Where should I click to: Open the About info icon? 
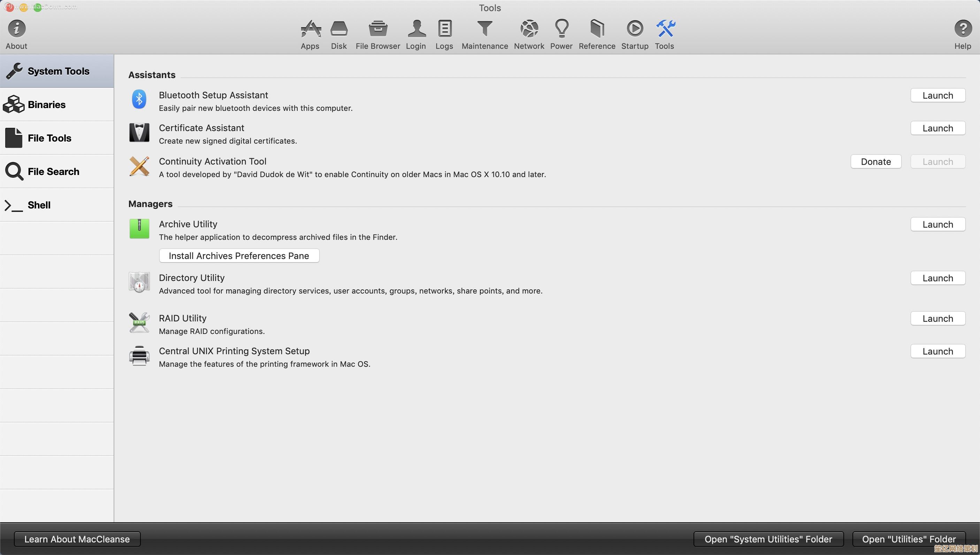(x=16, y=29)
